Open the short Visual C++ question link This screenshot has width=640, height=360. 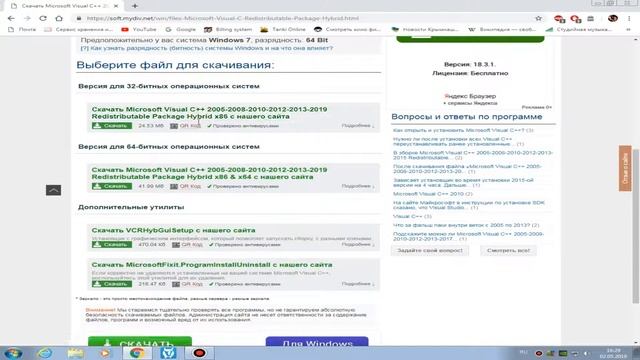tap(412, 216)
